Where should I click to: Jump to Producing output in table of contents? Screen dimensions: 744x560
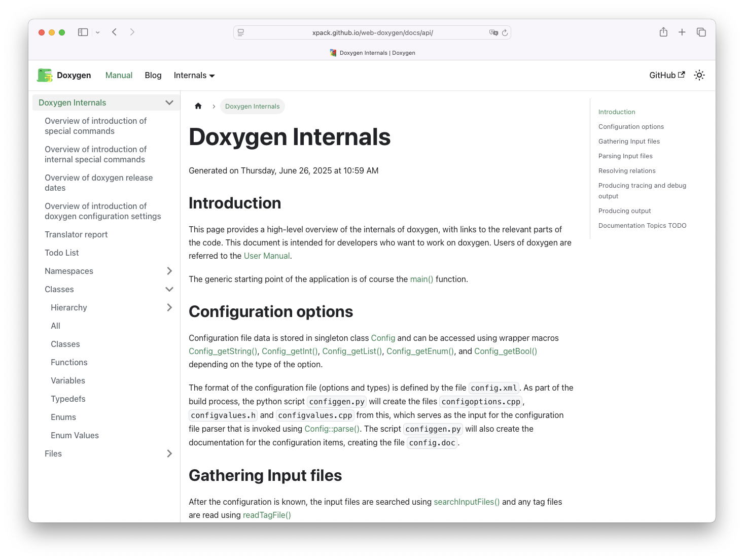624,211
